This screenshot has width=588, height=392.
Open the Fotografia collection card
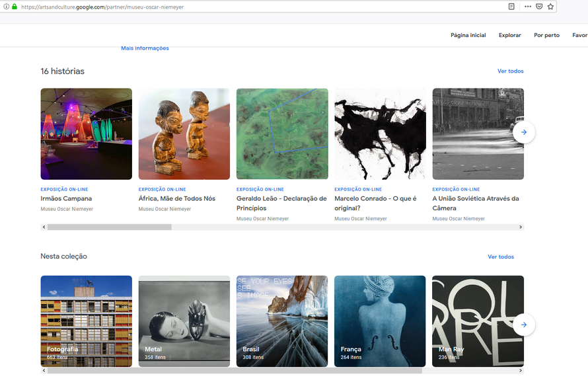87,321
